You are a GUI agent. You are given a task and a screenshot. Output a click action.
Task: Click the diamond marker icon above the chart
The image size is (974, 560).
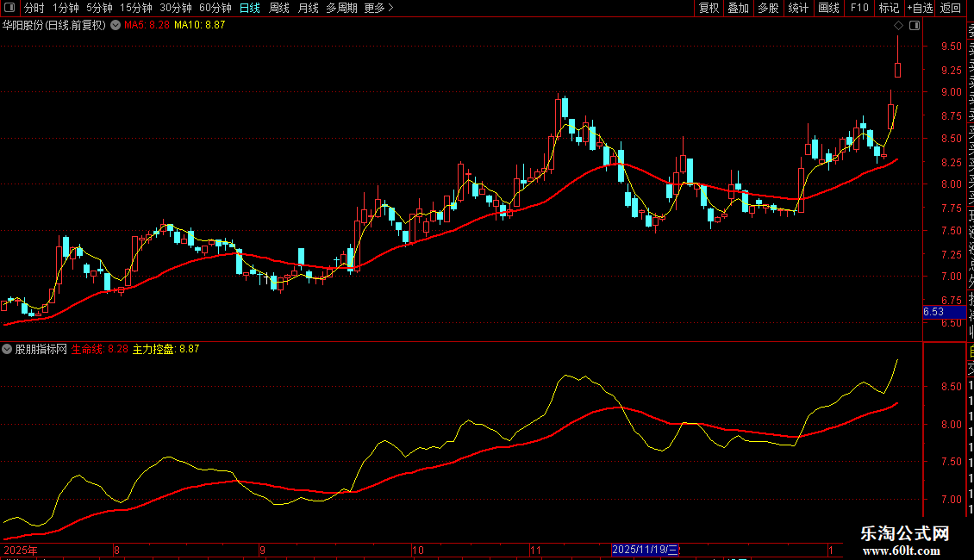tap(898, 26)
